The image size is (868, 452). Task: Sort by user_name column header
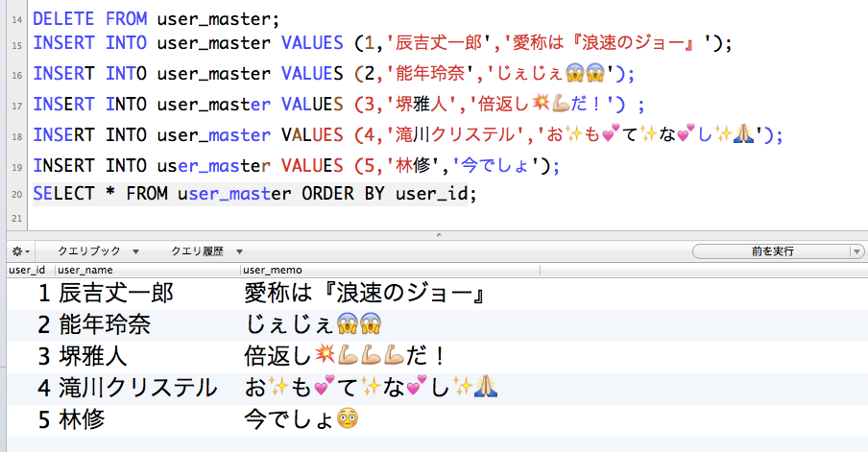pos(148,270)
